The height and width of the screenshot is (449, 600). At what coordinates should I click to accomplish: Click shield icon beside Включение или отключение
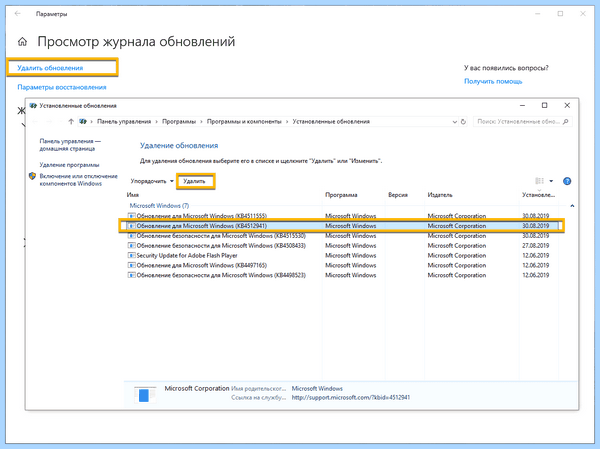coord(33,176)
